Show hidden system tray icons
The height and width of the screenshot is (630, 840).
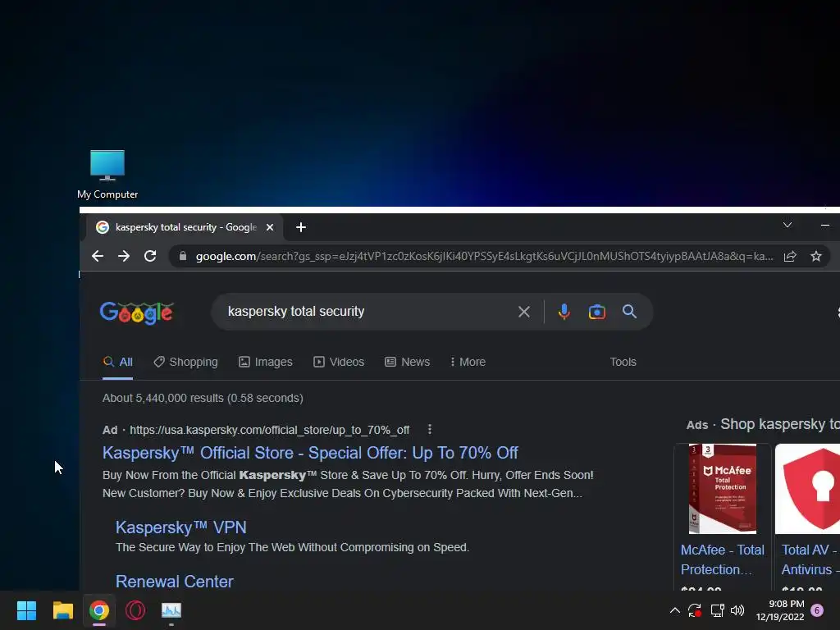coord(675,610)
